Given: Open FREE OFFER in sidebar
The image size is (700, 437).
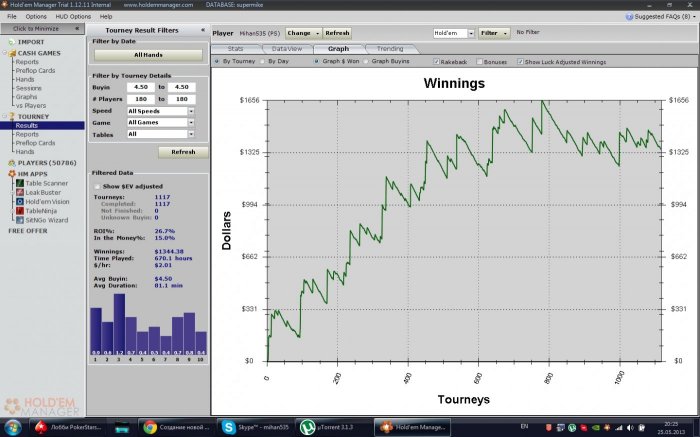Looking at the screenshot, I should [x=28, y=231].
